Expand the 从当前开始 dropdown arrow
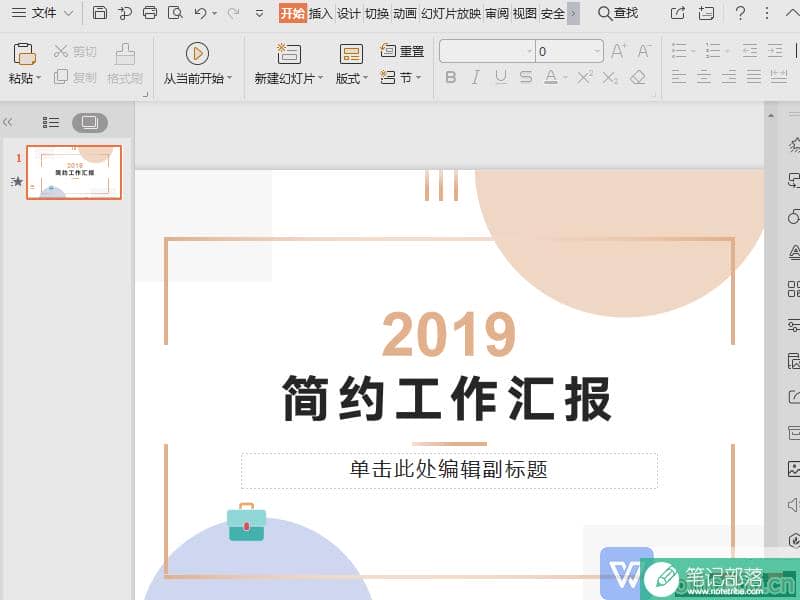Viewport: 800px width, 600px height. click(x=230, y=78)
